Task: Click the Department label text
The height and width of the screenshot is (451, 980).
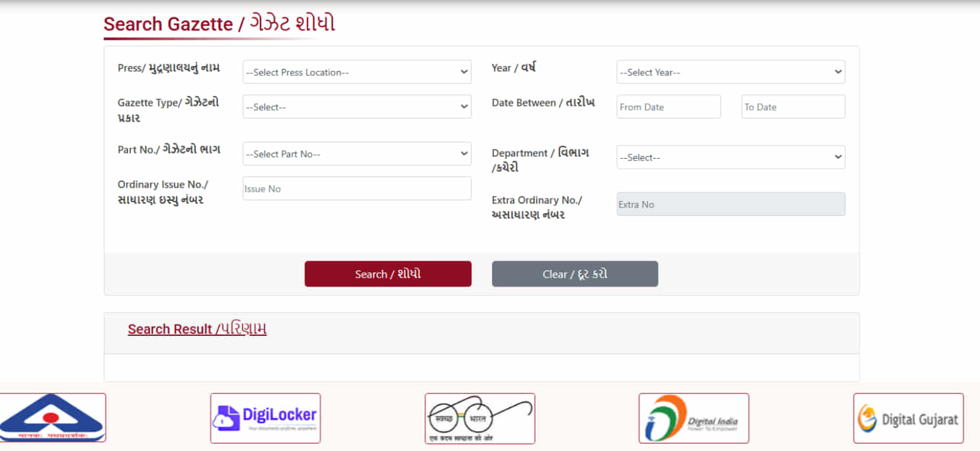Action: (x=540, y=160)
